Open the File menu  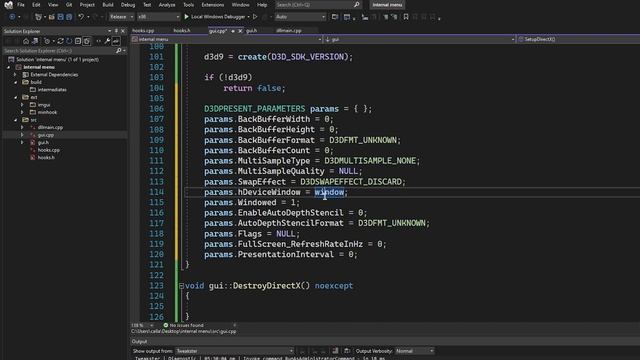coord(21,5)
